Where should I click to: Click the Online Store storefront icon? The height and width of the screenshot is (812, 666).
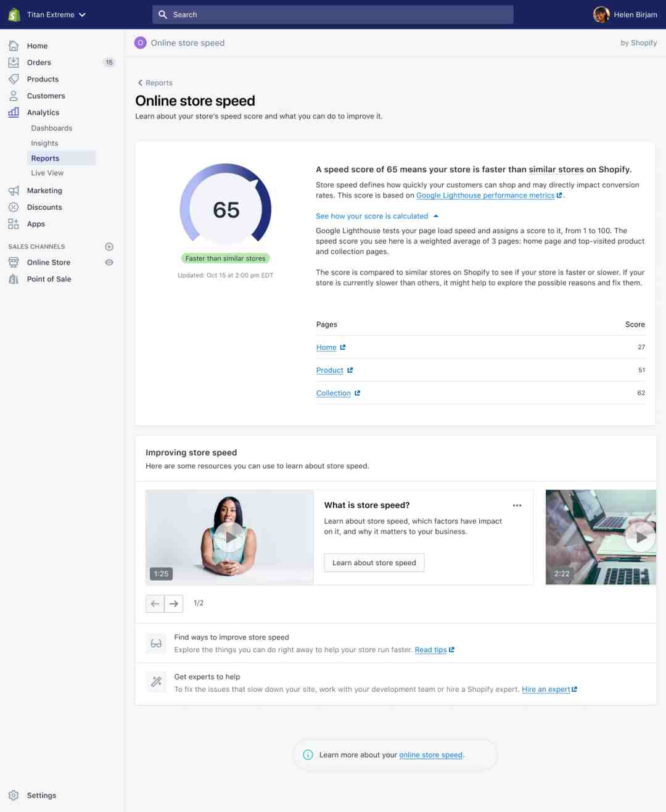pos(14,262)
